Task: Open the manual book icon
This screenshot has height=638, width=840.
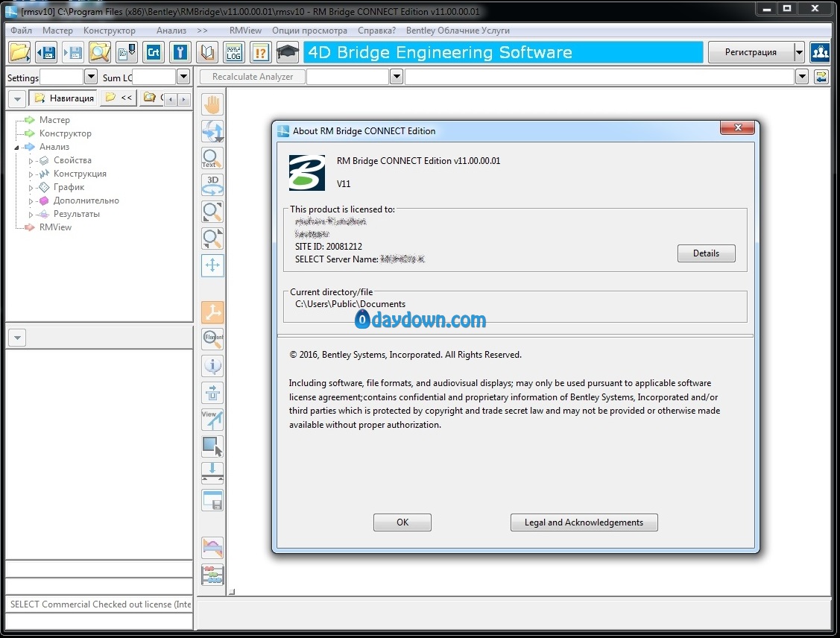Action: 207,52
